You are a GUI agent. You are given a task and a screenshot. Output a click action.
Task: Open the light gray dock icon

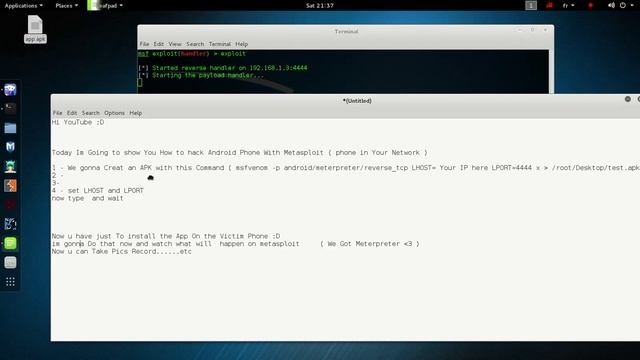point(10,262)
